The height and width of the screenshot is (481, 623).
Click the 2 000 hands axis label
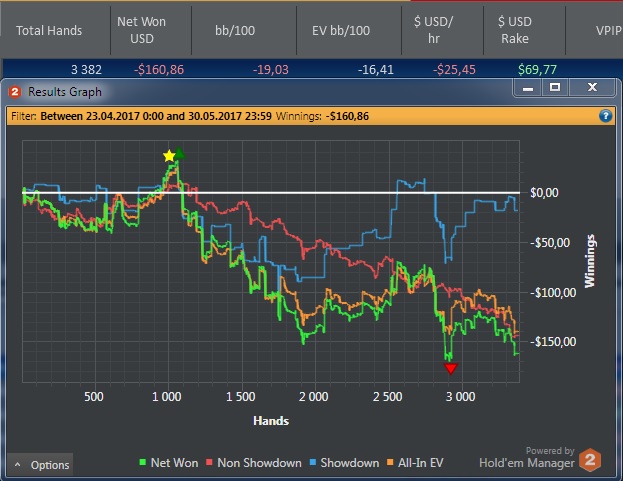tap(314, 397)
